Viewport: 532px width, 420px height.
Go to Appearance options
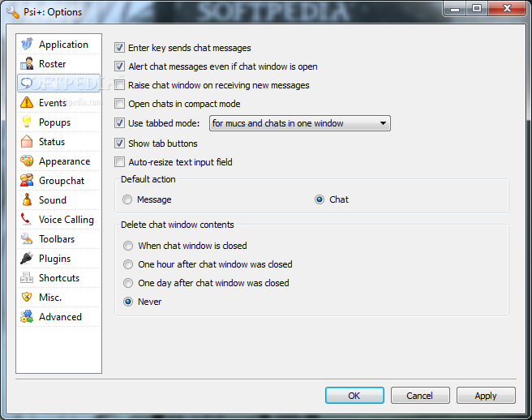pos(59,161)
